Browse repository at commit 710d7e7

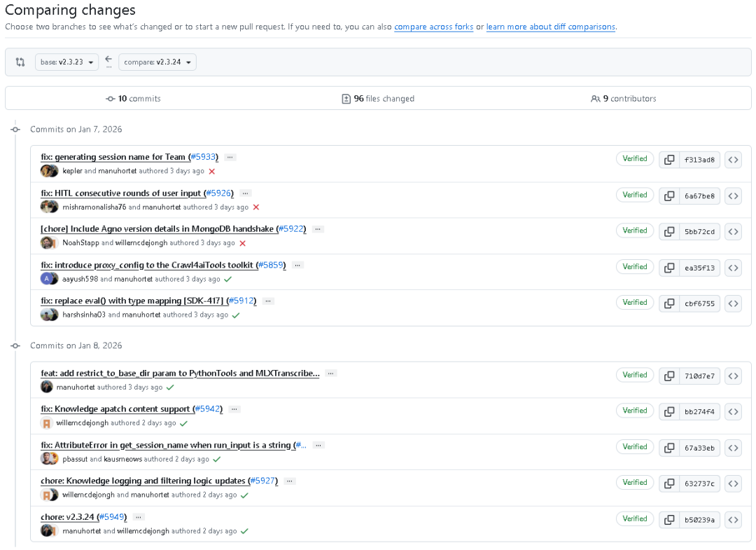click(x=733, y=376)
